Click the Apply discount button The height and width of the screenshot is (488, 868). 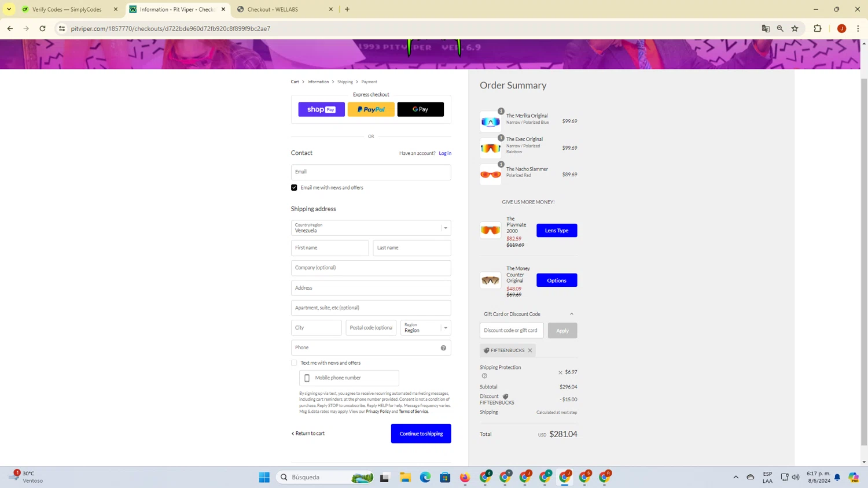coord(562,331)
